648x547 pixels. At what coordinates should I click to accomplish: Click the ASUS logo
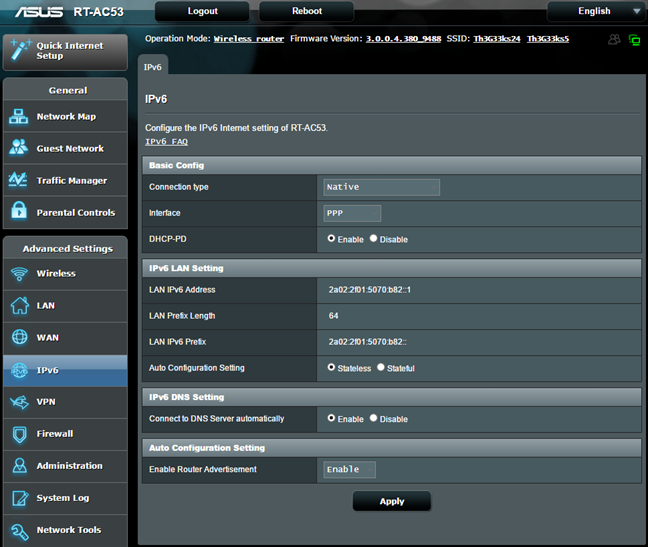click(x=39, y=12)
